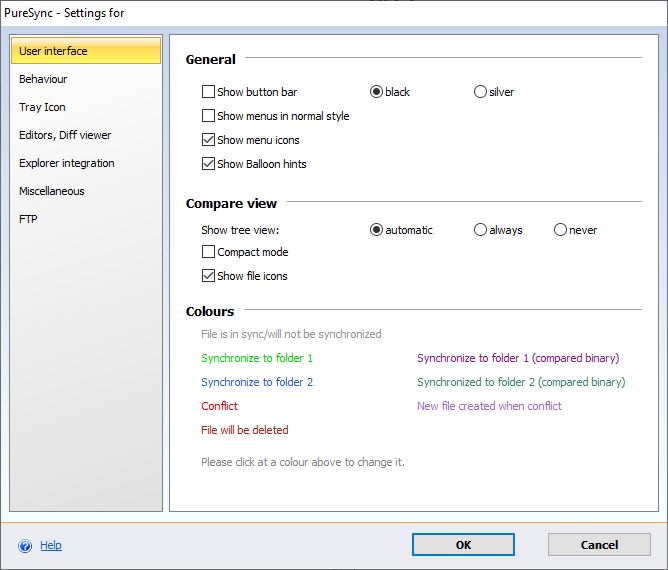
Task: Open the Miscellaneous settings page
Action: coord(52,191)
